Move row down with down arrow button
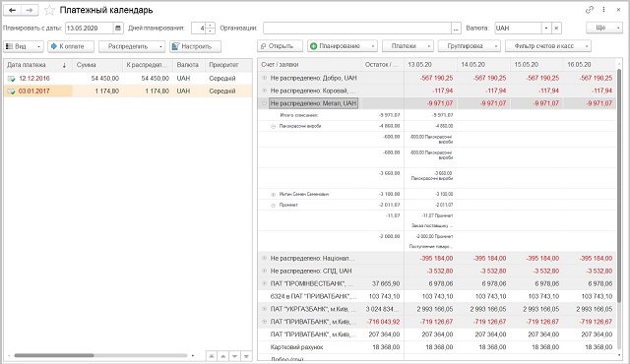The image size is (630, 364). tap(234, 356)
